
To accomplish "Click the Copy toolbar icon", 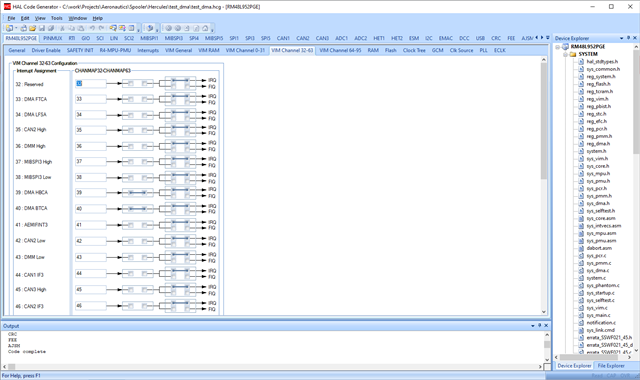I will (x=71, y=28).
